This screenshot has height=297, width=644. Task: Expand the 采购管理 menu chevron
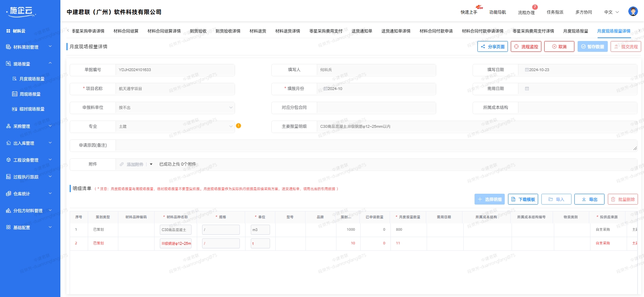click(50, 126)
